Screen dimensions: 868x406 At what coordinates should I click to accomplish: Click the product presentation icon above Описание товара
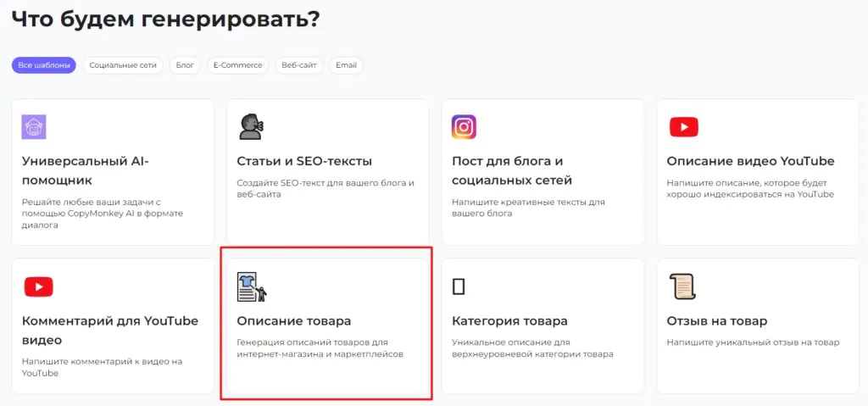[252, 287]
